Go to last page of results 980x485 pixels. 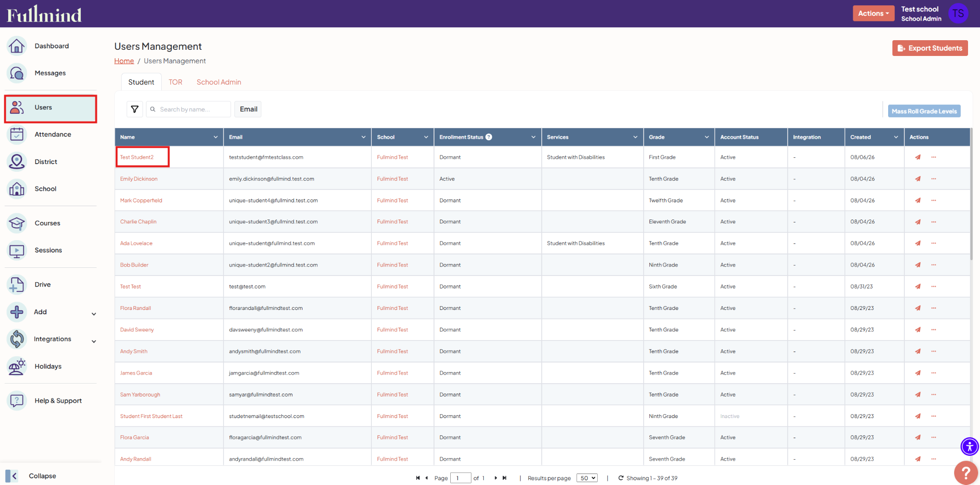[504, 478]
